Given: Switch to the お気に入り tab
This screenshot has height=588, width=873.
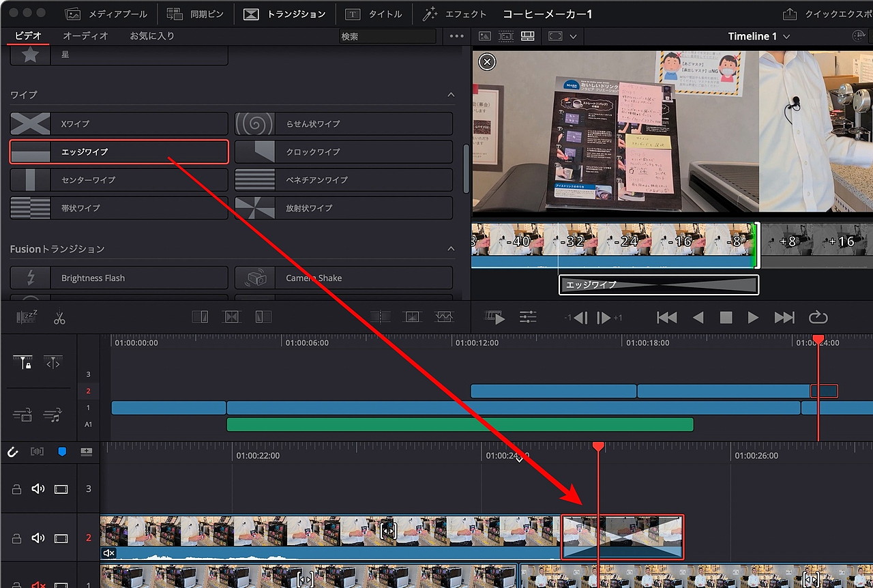Looking at the screenshot, I should click(x=152, y=36).
